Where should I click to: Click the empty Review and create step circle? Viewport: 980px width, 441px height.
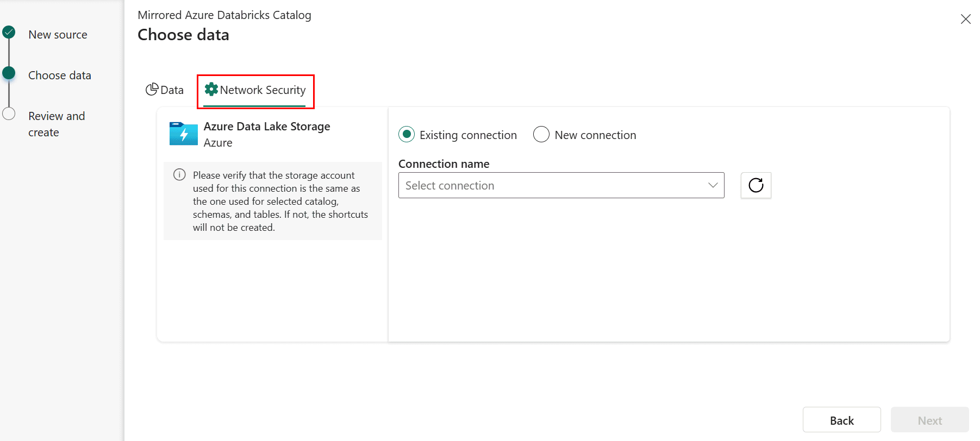click(9, 114)
